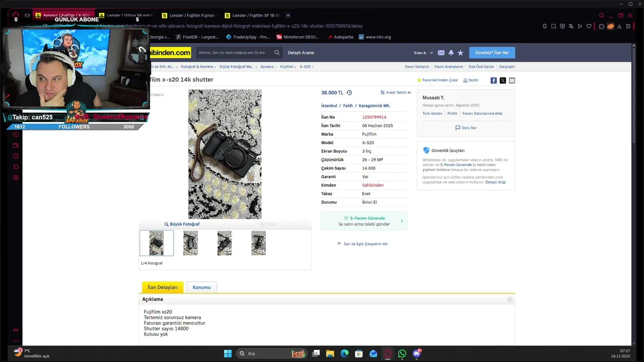Click the search magnifier in the sahibinden search box
The width and height of the screenshot is (644, 362).
[277, 53]
